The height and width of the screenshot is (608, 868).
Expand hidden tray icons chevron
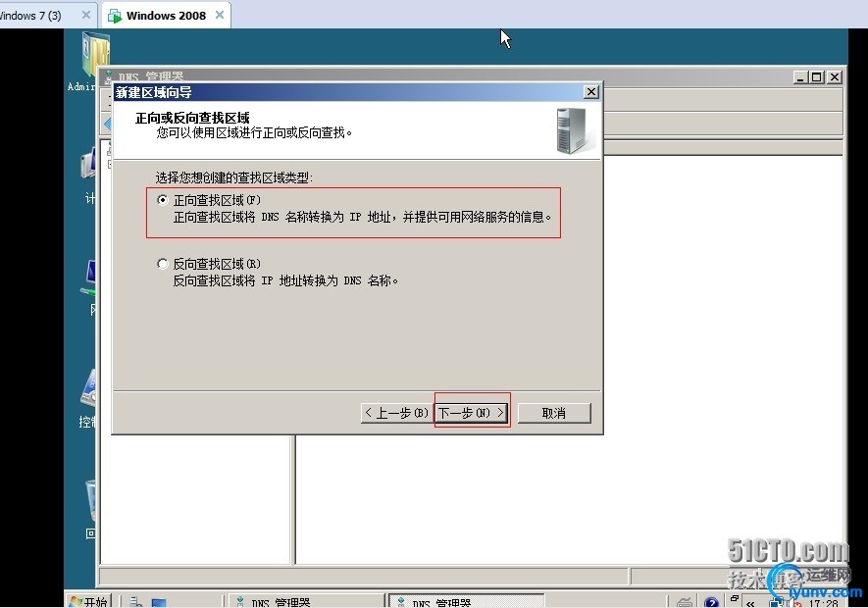(750, 603)
